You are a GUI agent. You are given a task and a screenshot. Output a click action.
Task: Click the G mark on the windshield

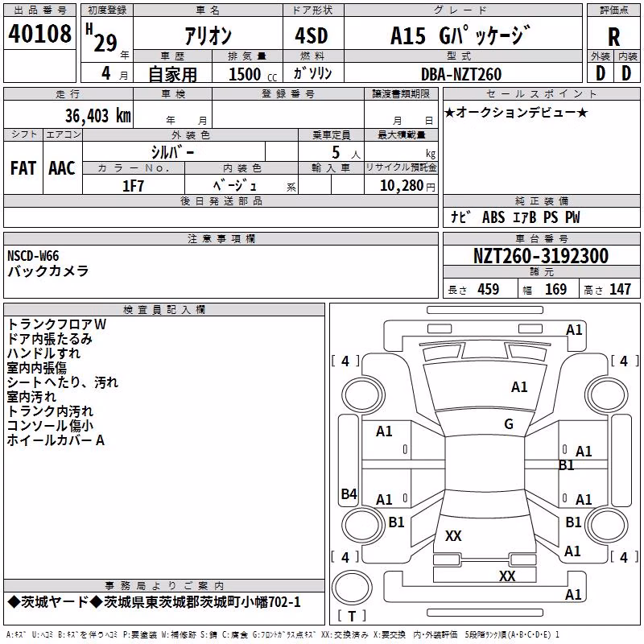pos(509,424)
